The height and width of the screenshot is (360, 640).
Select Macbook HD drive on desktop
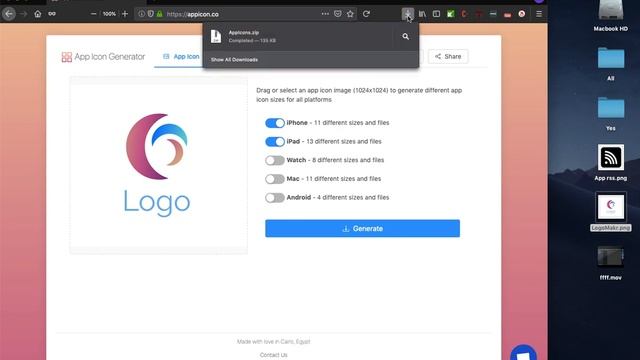611,16
